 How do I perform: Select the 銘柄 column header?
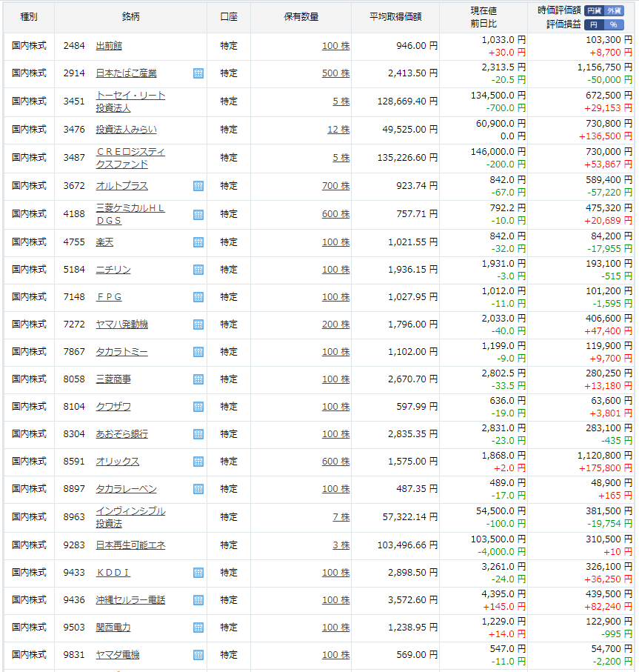(130, 17)
